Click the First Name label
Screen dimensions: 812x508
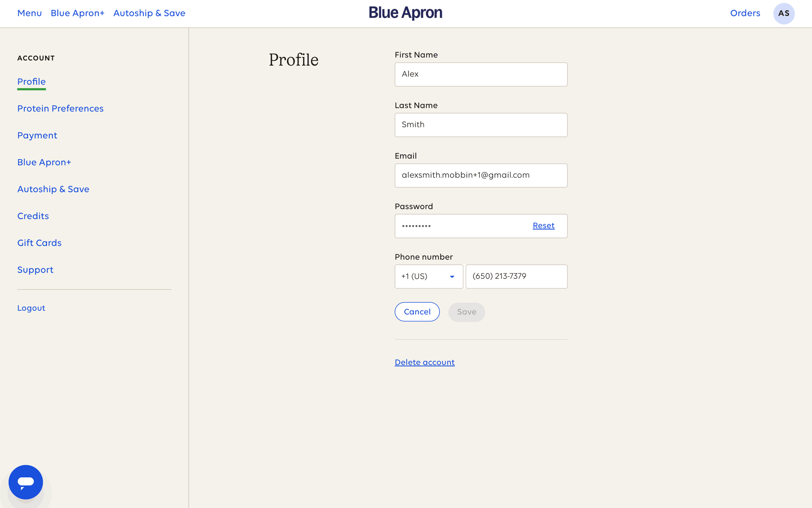(416, 55)
